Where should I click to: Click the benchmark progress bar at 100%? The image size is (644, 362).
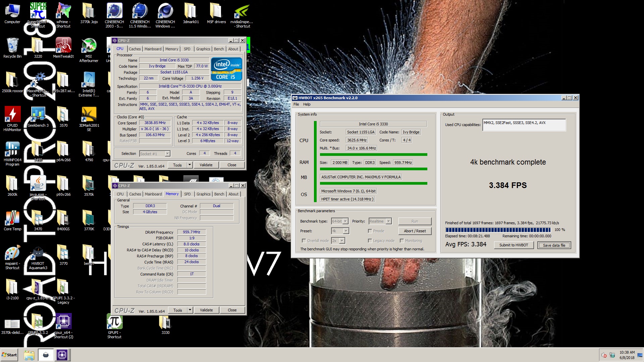point(498,230)
